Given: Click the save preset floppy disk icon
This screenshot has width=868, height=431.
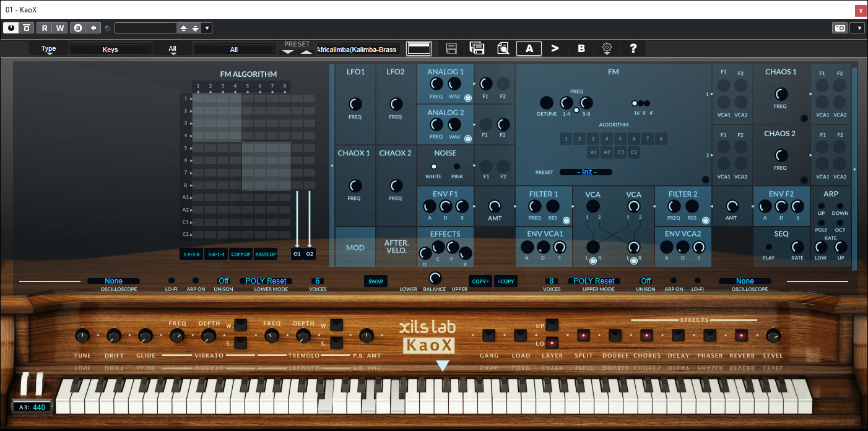Looking at the screenshot, I should [451, 48].
